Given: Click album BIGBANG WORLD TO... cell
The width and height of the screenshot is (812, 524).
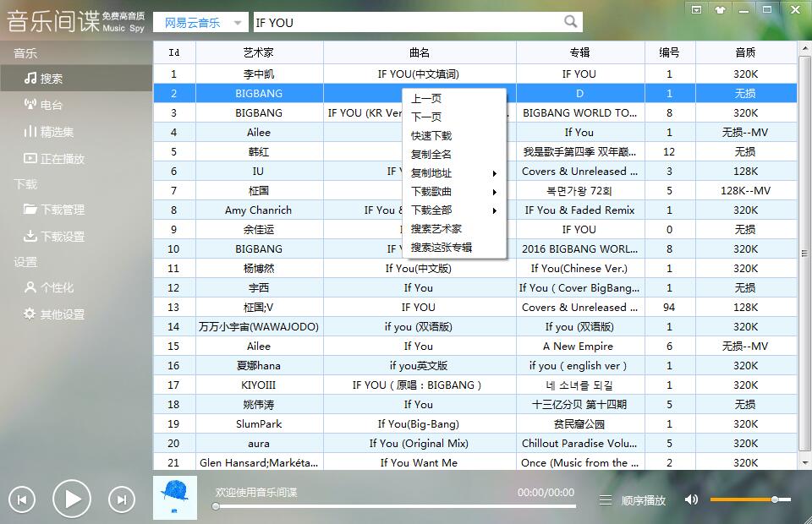Looking at the screenshot, I should point(580,112).
